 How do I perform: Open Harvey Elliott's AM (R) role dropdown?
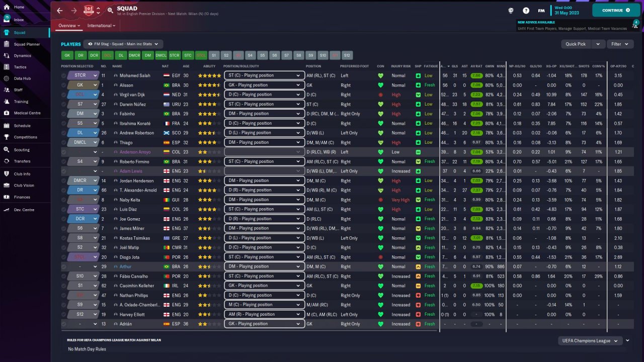(x=264, y=314)
